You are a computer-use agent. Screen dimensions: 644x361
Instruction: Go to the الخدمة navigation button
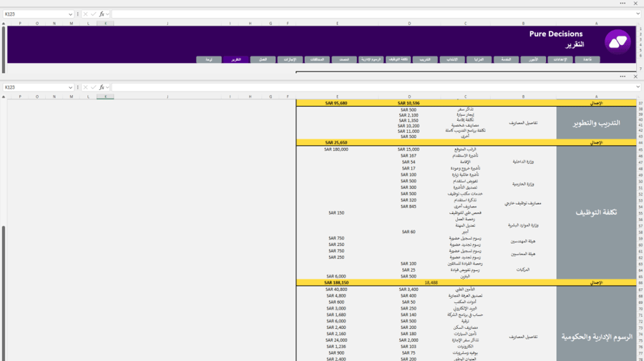506,59
